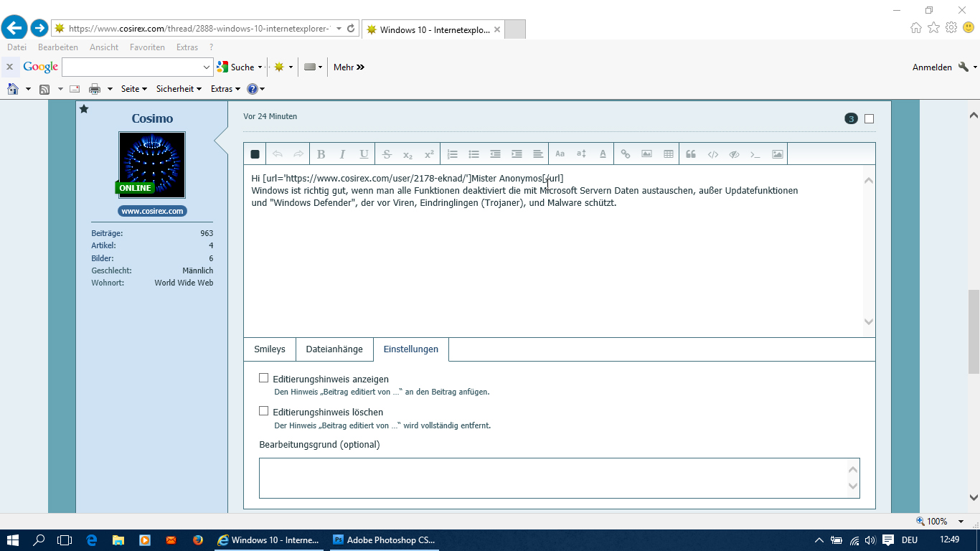Insert a bulleted list

tap(473, 154)
